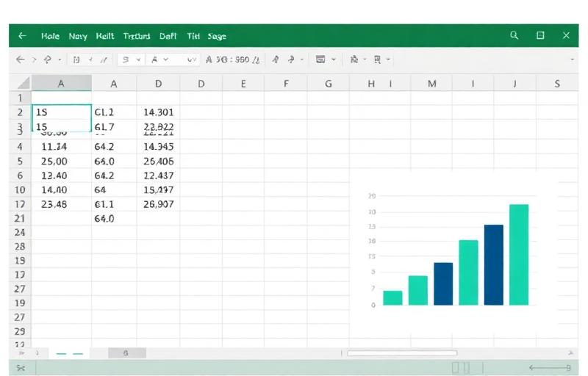Open the search magnifier in the title bar
Screen dimensions: 588x376
(514, 35)
